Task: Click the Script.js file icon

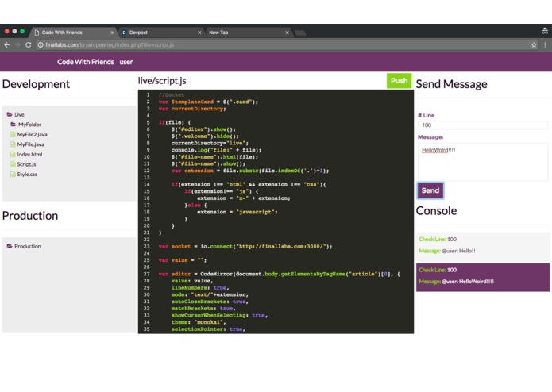Action: tap(13, 164)
